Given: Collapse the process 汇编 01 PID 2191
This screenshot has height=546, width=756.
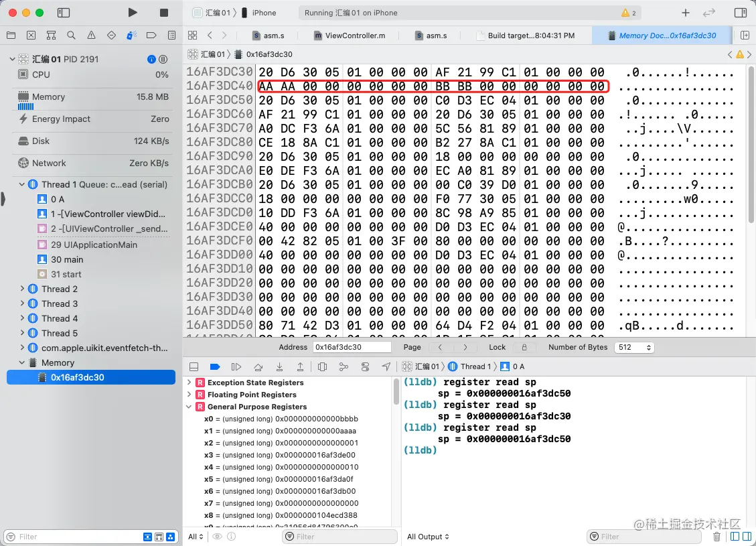Looking at the screenshot, I should click(12, 59).
